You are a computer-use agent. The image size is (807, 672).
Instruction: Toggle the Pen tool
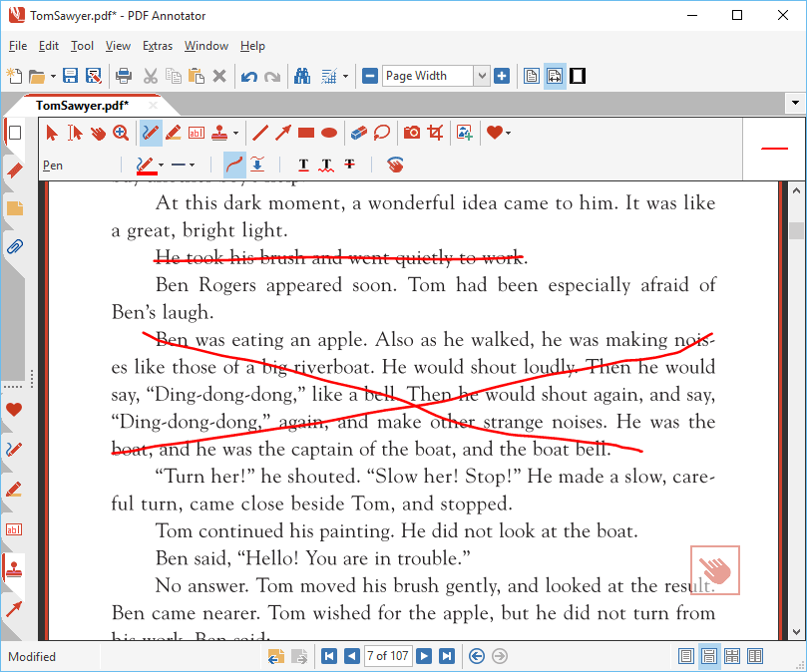[151, 134]
